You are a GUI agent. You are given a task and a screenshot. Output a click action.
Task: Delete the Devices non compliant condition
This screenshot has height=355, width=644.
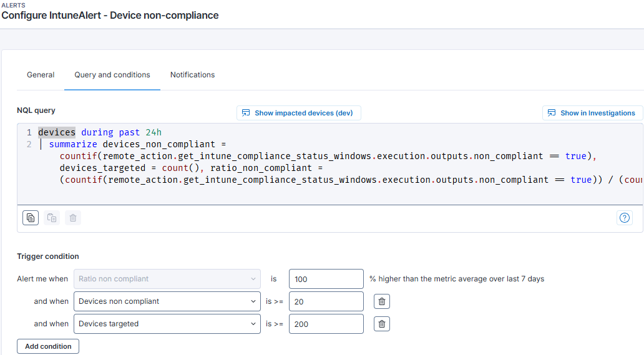pos(382,301)
